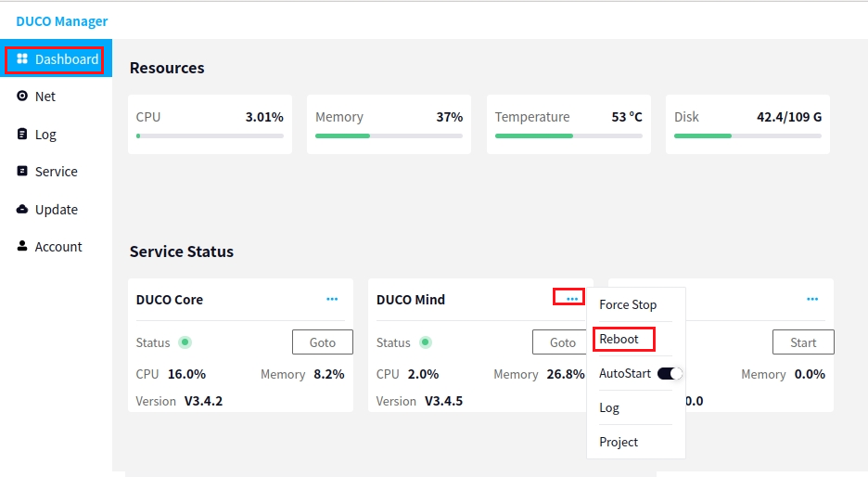The image size is (868, 477).
Task: Click the Disk usage progress bar
Action: 747,135
